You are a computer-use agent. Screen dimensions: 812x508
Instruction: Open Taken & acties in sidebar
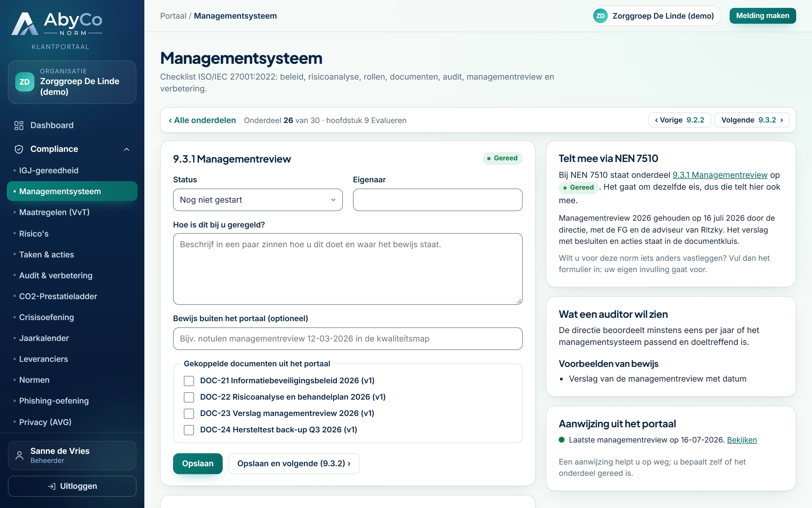[72, 254]
